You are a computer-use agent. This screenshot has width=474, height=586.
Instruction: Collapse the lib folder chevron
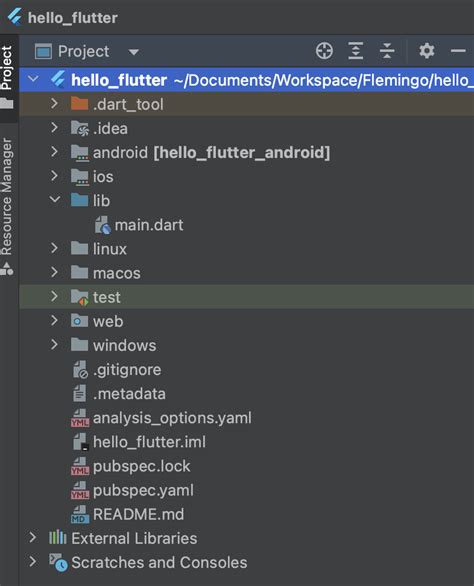[55, 200]
